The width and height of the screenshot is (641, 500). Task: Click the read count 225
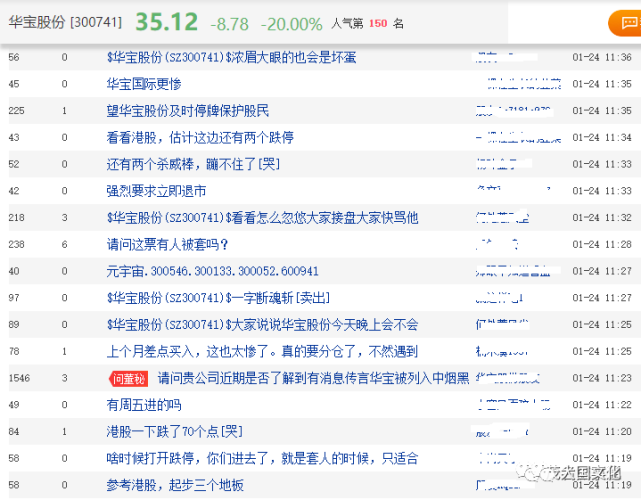[16, 111]
